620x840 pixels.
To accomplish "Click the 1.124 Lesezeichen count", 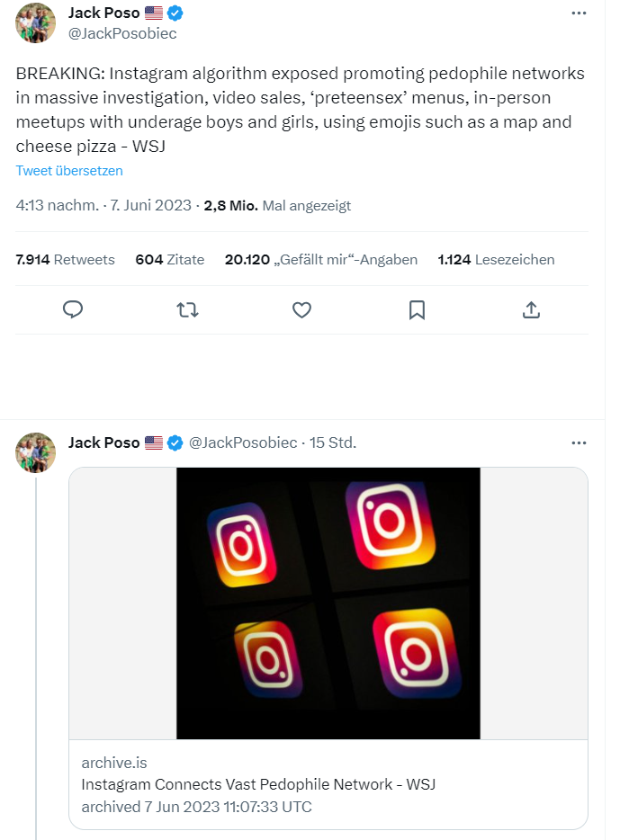I will [496, 260].
